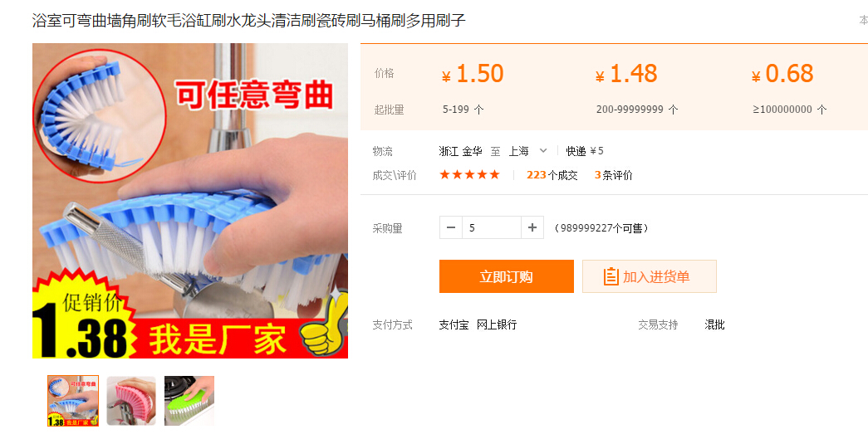
Task: Click the ¥0.68 price tier
Action: coord(782,74)
